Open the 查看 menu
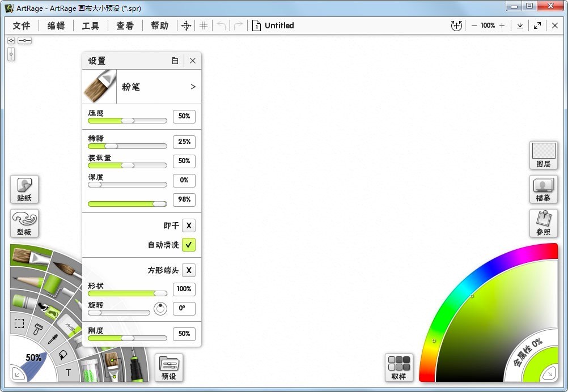This screenshot has height=392, width=568. [125, 25]
